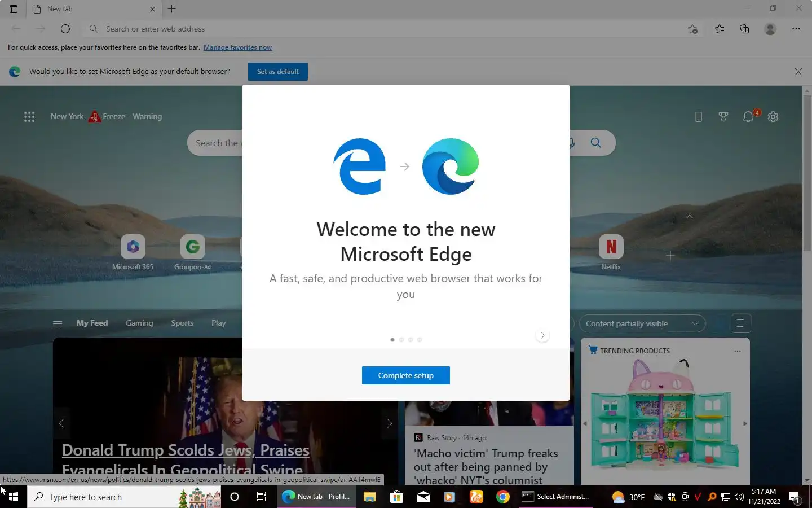812x508 pixels.
Task: Open the notifications bell icon
Action: pos(748,117)
